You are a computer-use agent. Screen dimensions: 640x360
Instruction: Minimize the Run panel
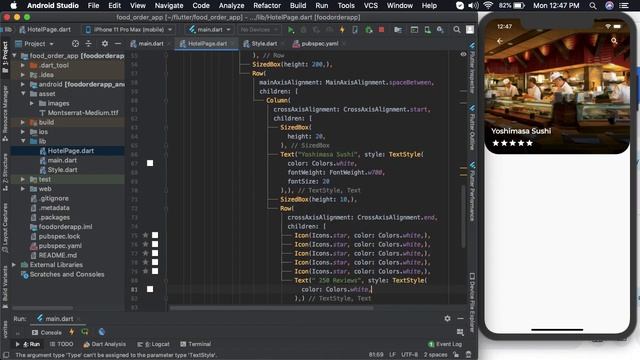pyautogui.click(x=460, y=318)
